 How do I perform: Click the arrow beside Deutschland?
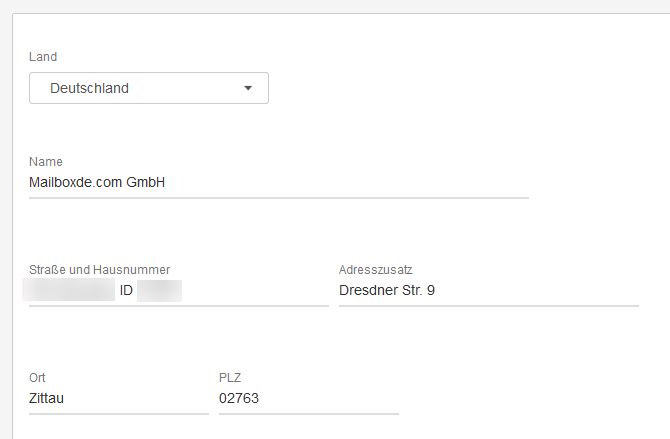point(248,88)
